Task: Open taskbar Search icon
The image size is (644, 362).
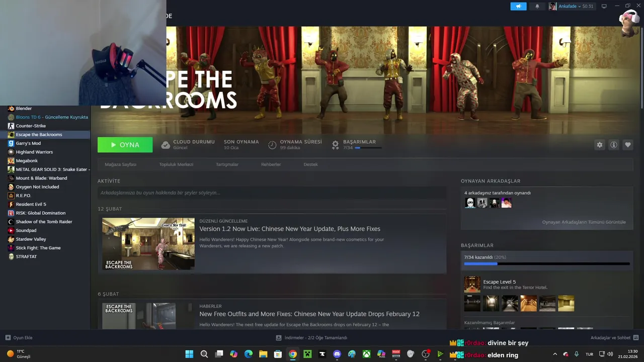Action: click(204, 354)
